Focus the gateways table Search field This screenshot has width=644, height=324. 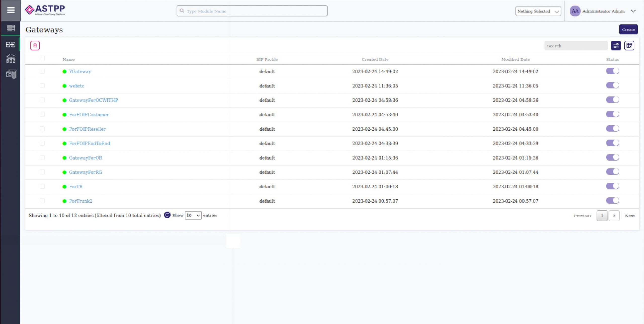[x=576, y=46]
